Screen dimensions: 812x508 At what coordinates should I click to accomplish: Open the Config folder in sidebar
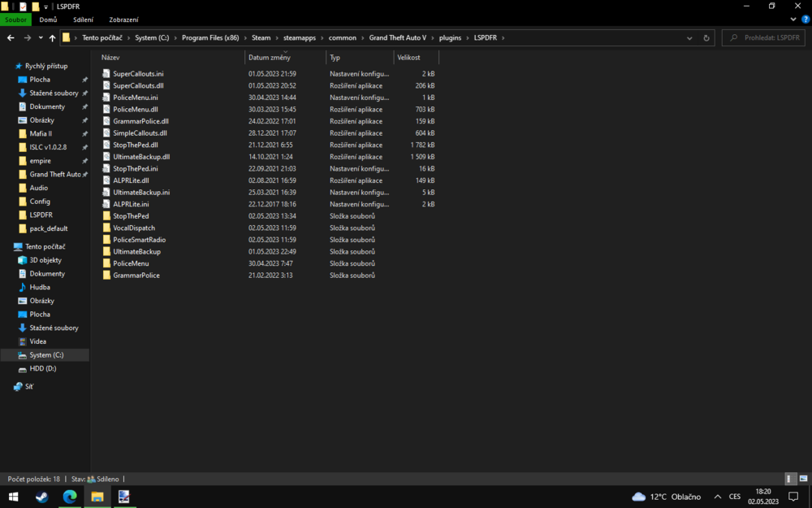(39, 201)
